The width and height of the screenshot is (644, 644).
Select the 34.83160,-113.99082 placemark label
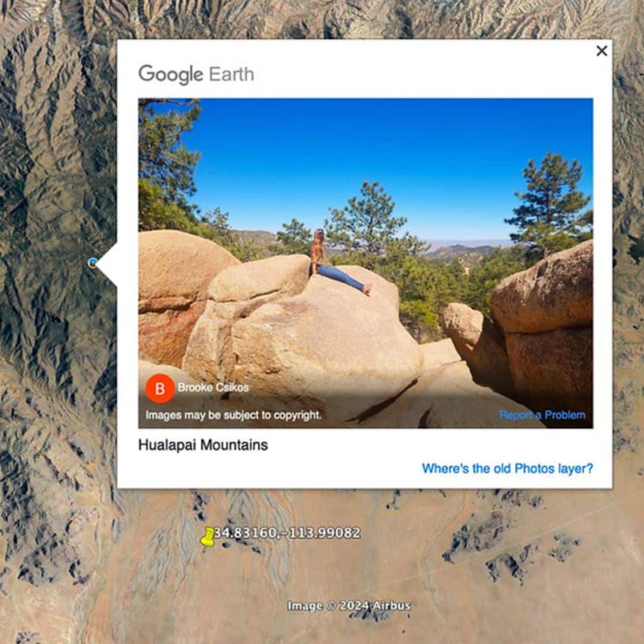pyautogui.click(x=287, y=532)
